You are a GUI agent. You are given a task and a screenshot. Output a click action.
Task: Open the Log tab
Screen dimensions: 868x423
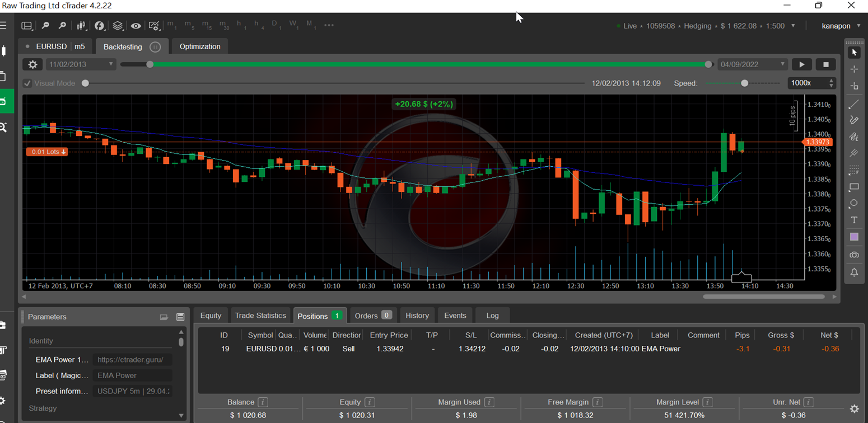492,316
